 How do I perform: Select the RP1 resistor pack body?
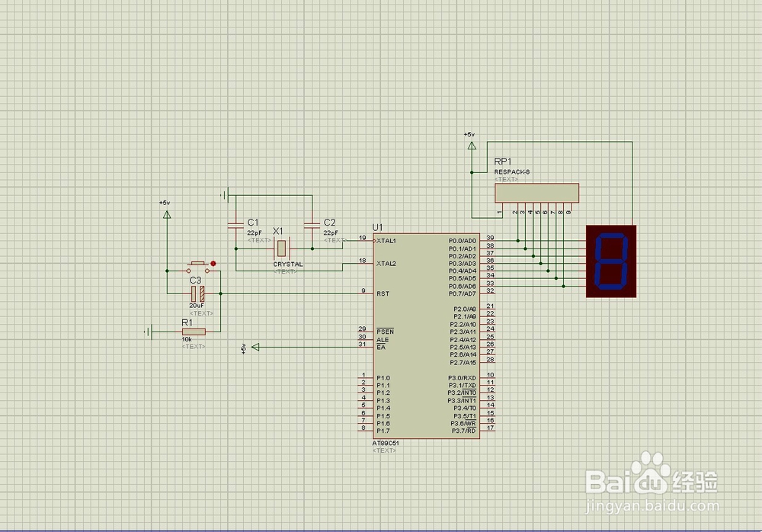pyautogui.click(x=536, y=193)
